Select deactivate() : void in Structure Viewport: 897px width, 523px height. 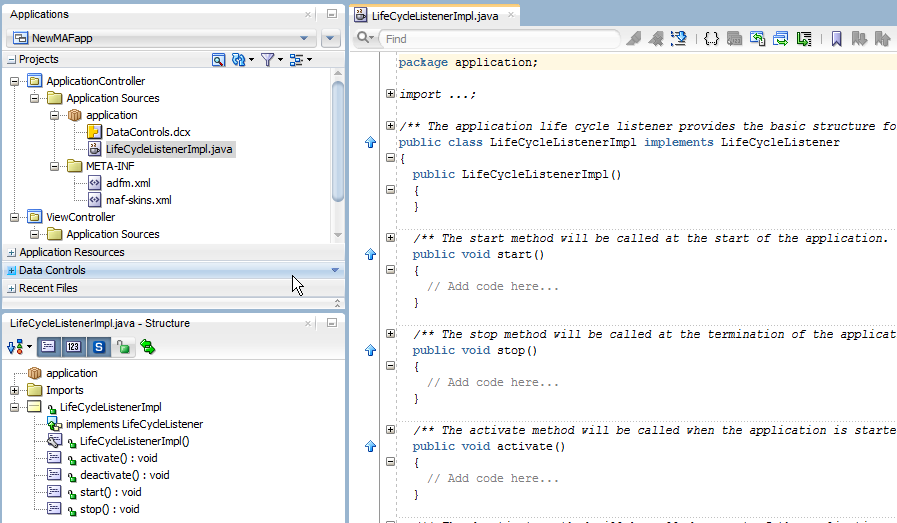[125, 476]
